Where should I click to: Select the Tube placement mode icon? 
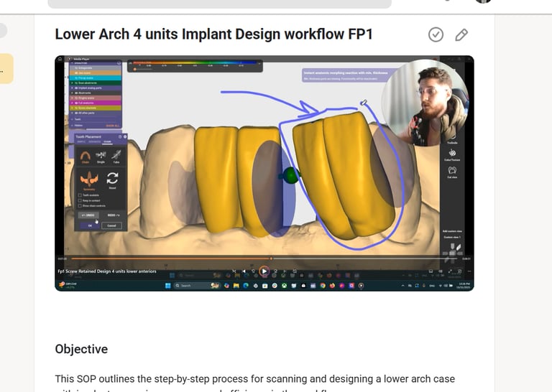116,157
